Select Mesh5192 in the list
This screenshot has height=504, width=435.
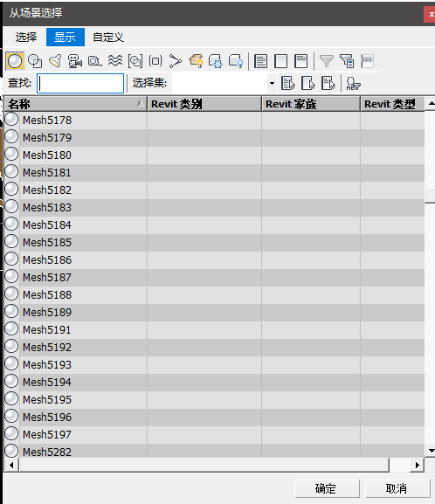click(47, 347)
